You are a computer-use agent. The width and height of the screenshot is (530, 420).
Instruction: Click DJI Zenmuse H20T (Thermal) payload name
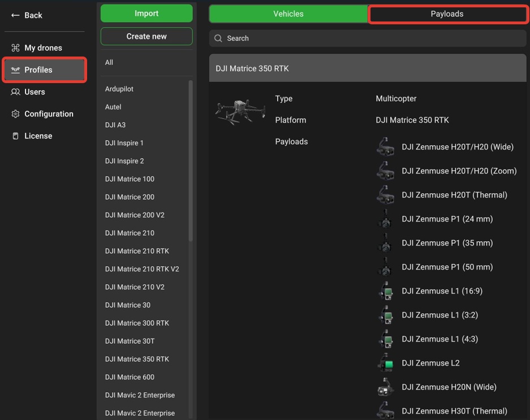point(454,195)
